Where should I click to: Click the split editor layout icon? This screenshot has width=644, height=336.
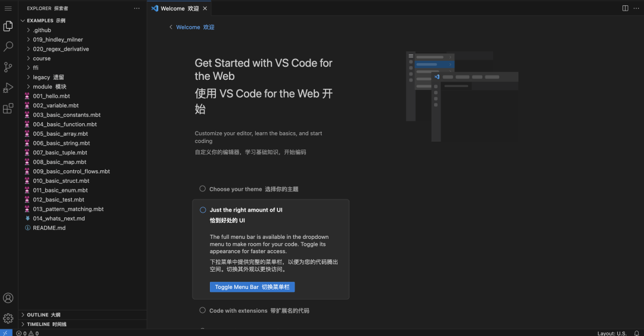click(625, 8)
